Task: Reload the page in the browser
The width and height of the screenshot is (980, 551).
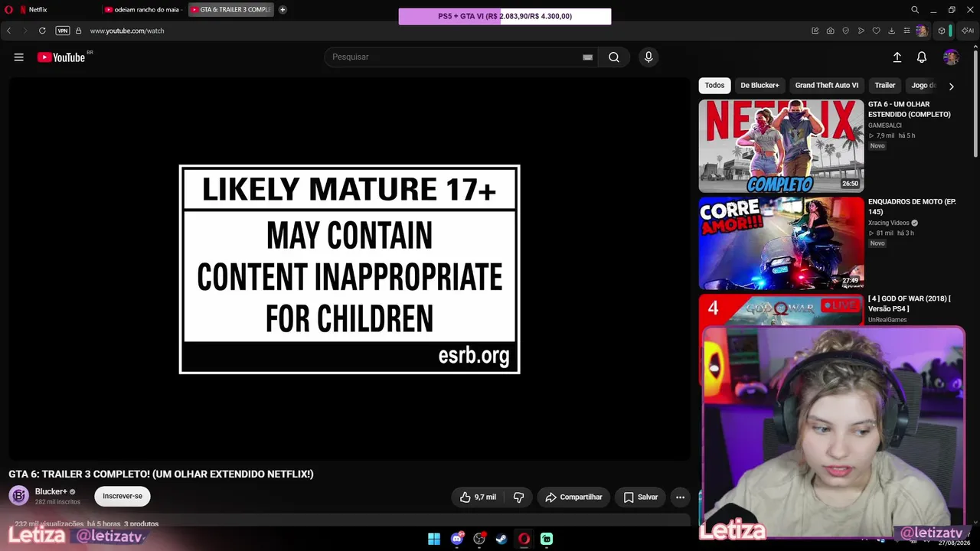Action: [x=42, y=31]
